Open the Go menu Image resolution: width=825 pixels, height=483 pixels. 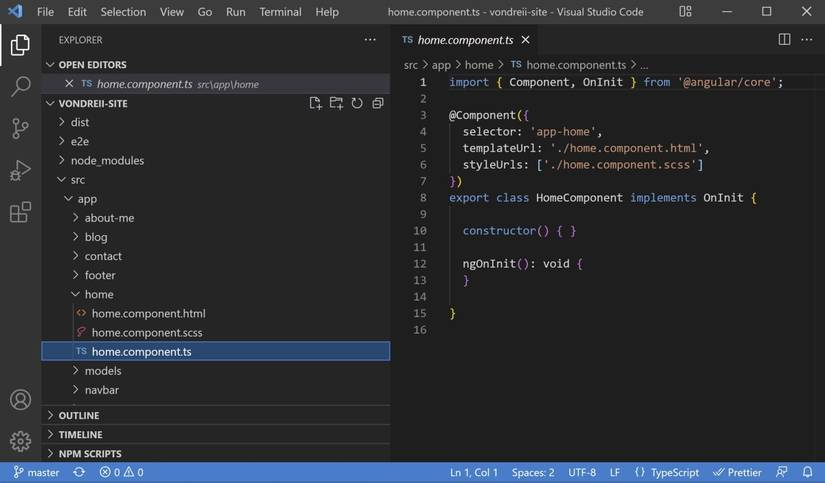coord(205,12)
